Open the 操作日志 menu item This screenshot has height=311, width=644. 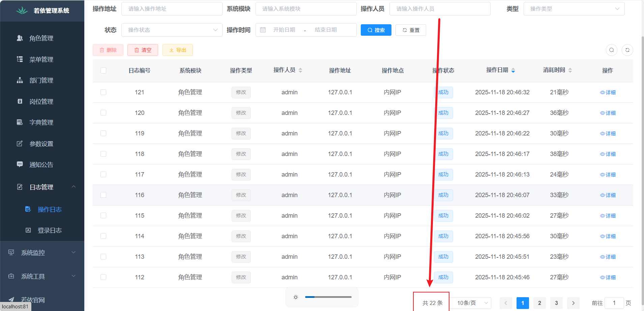42,209
